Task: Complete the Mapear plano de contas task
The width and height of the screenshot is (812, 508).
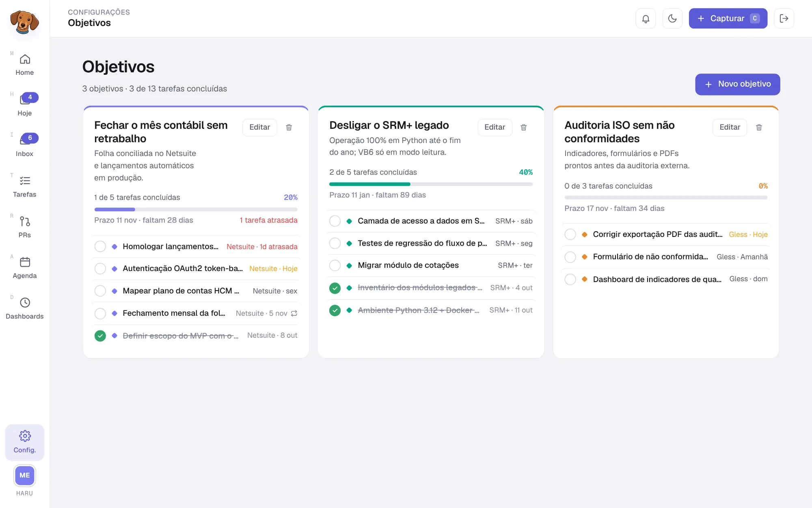Action: pos(100,291)
